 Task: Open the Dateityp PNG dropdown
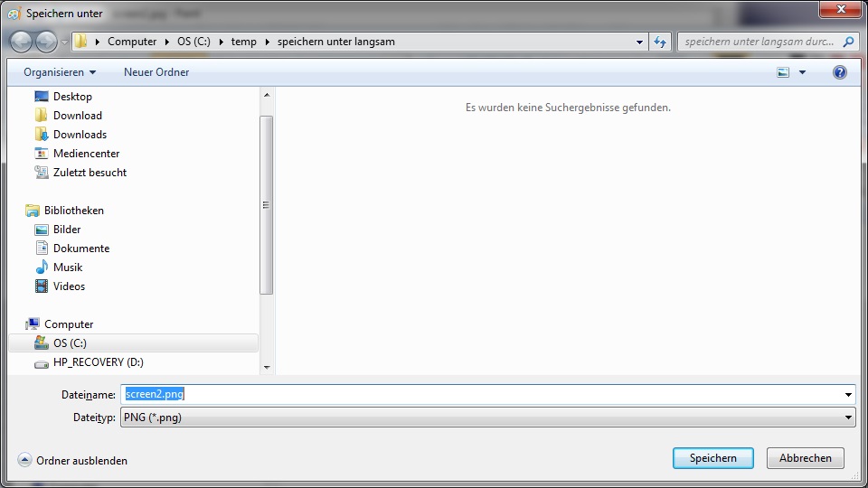pyautogui.click(x=487, y=418)
